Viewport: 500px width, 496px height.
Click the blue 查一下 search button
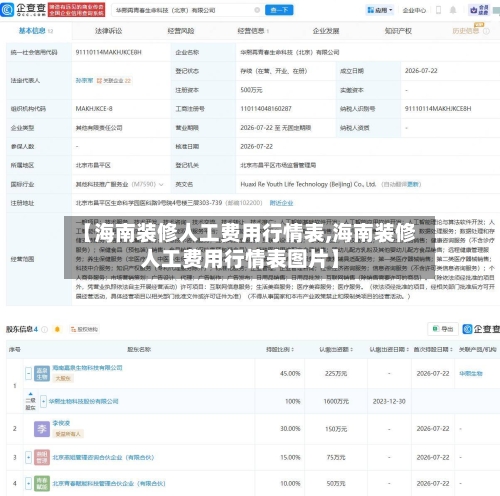tap(279, 10)
